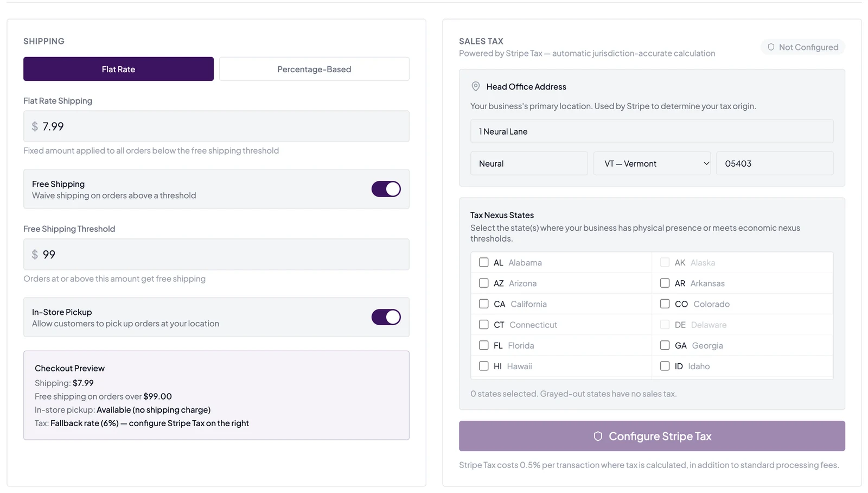Check the Arizona nexus checkbox

484,283
